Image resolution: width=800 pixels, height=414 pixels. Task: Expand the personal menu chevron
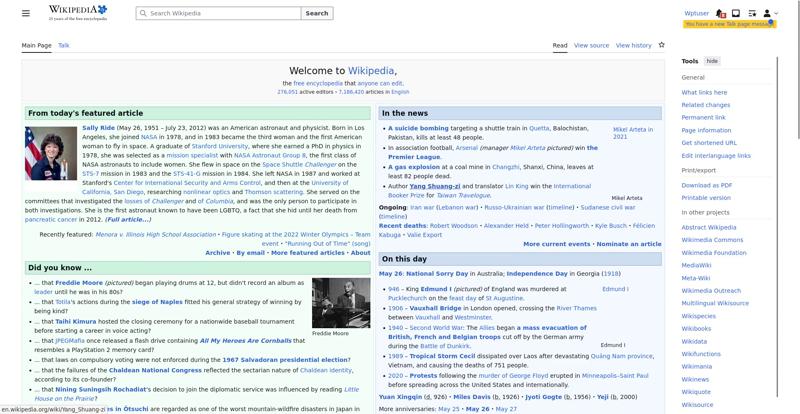pos(776,13)
